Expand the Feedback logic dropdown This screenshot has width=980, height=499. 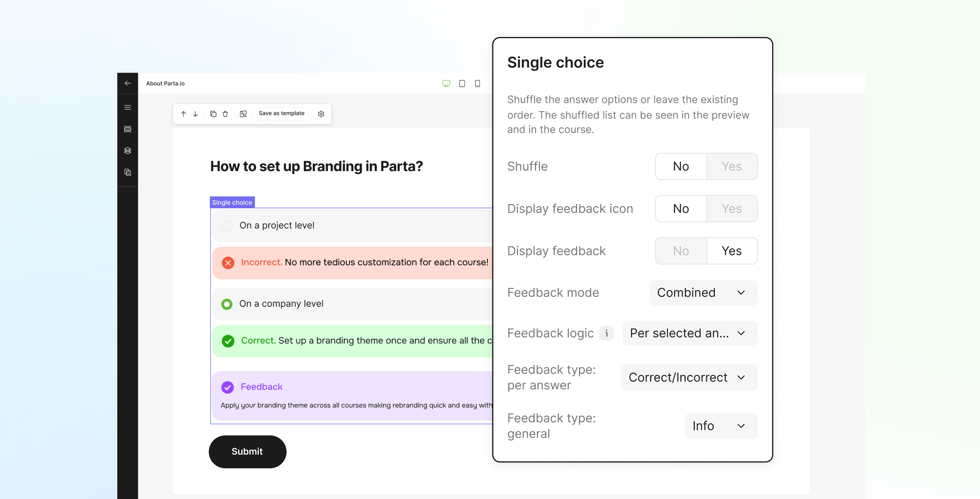pos(690,333)
